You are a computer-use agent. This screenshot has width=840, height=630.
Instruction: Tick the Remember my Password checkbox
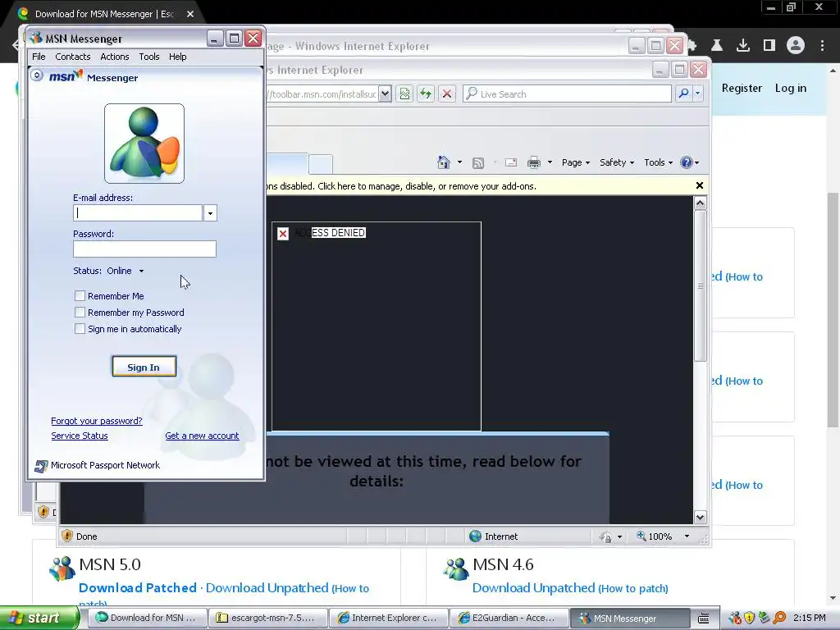(80, 313)
